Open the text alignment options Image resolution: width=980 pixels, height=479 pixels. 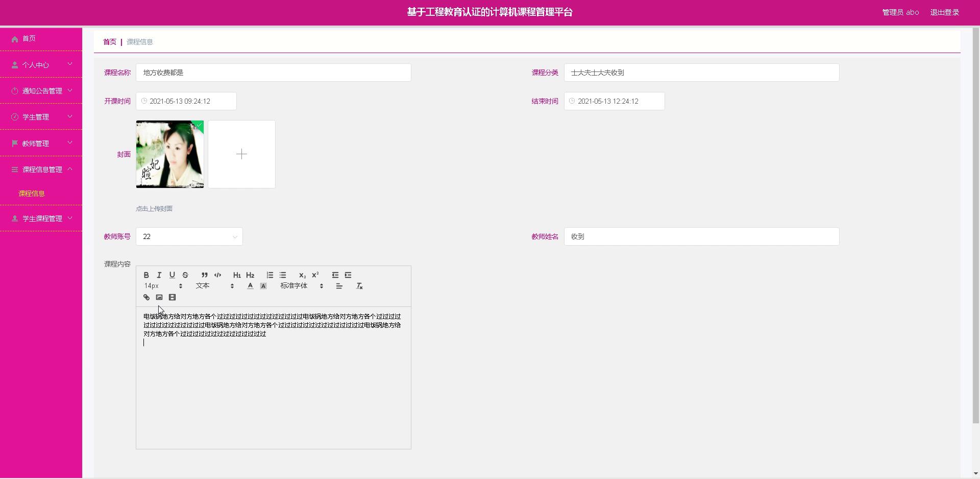(x=339, y=286)
